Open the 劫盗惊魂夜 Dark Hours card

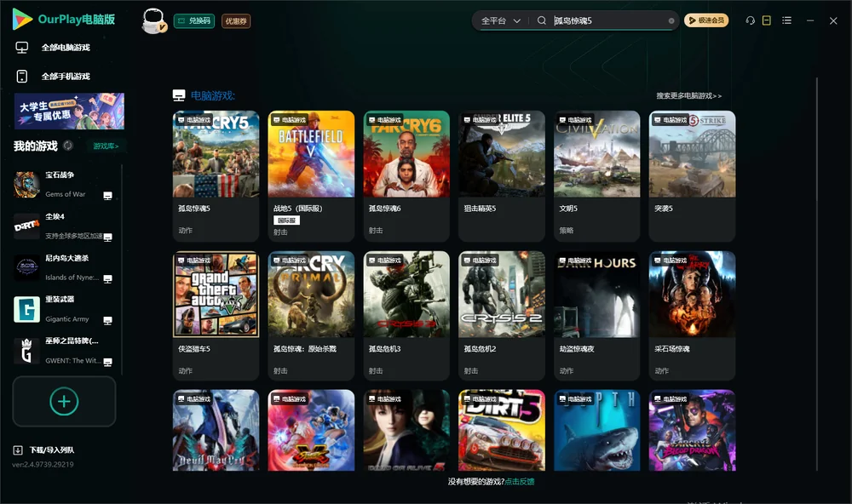597,316
